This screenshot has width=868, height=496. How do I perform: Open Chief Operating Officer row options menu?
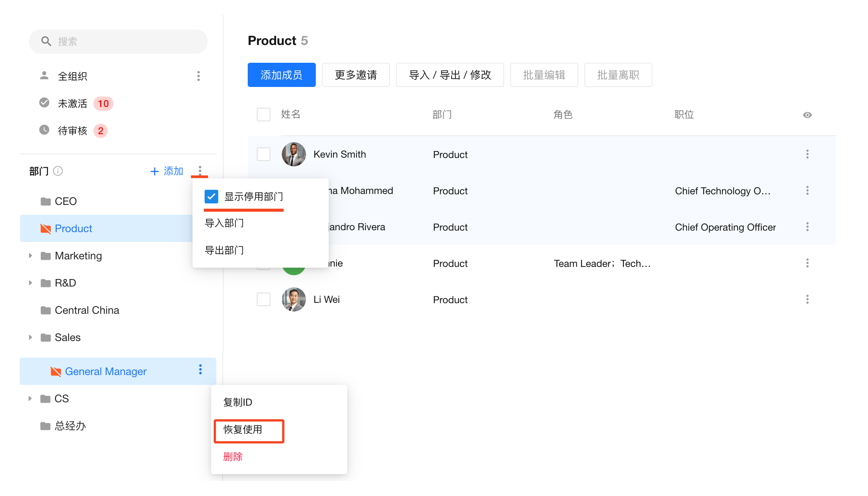coord(807,227)
